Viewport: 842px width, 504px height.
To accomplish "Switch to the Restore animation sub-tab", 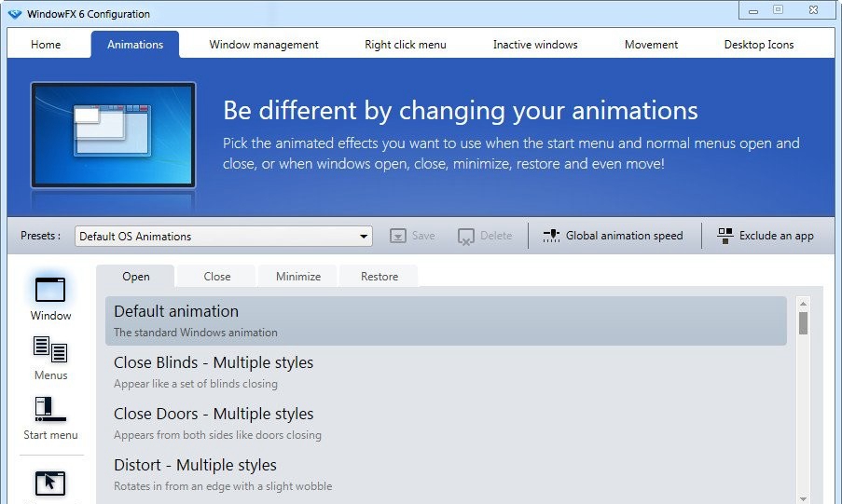I will pos(380,277).
